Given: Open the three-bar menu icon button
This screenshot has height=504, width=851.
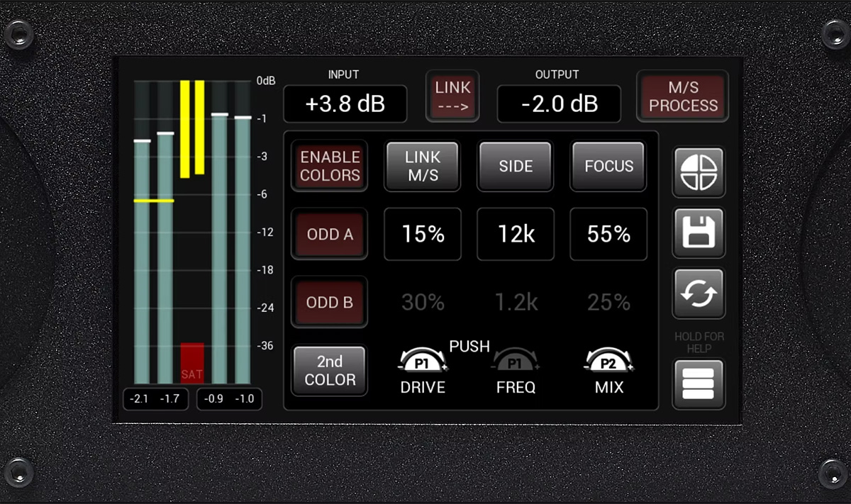Looking at the screenshot, I should pos(699,383).
